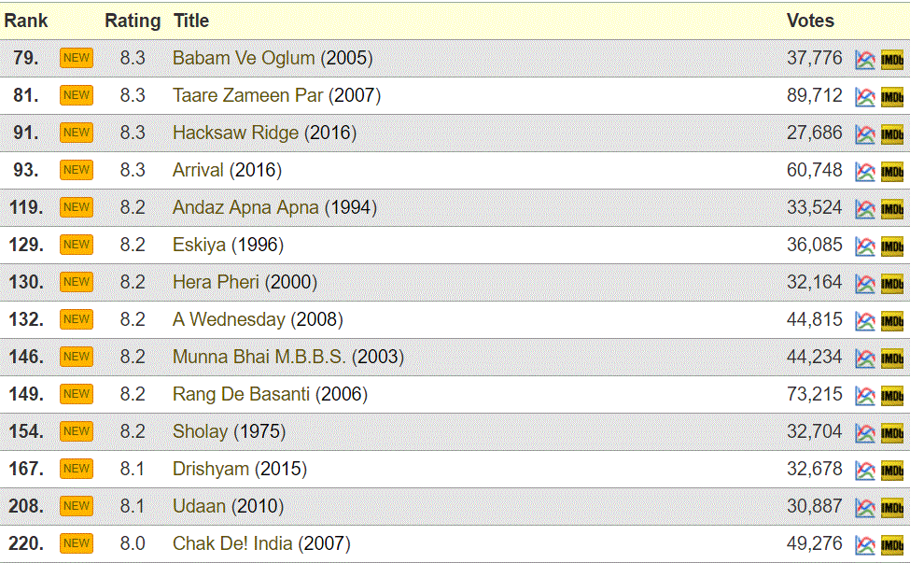Image resolution: width=924 pixels, height=563 pixels.
Task: Open the chart icon for Babam Ve Oglum
Action: click(x=865, y=60)
